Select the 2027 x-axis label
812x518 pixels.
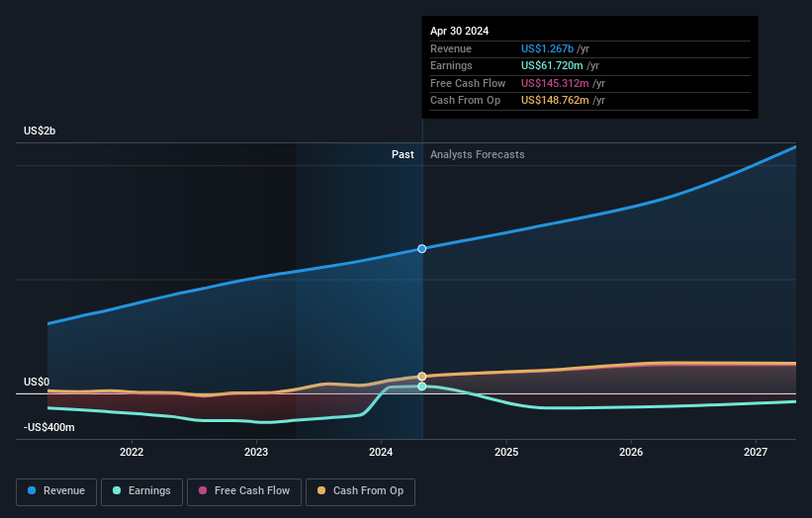756,453
